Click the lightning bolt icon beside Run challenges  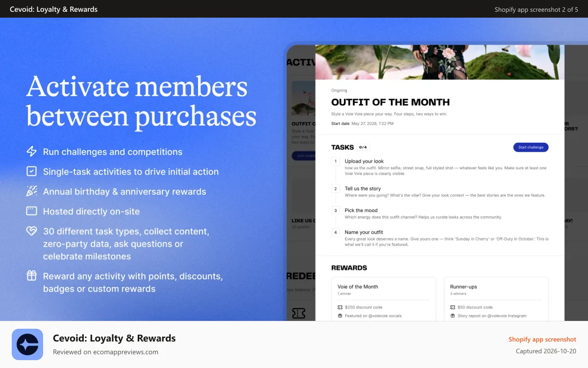(x=31, y=152)
